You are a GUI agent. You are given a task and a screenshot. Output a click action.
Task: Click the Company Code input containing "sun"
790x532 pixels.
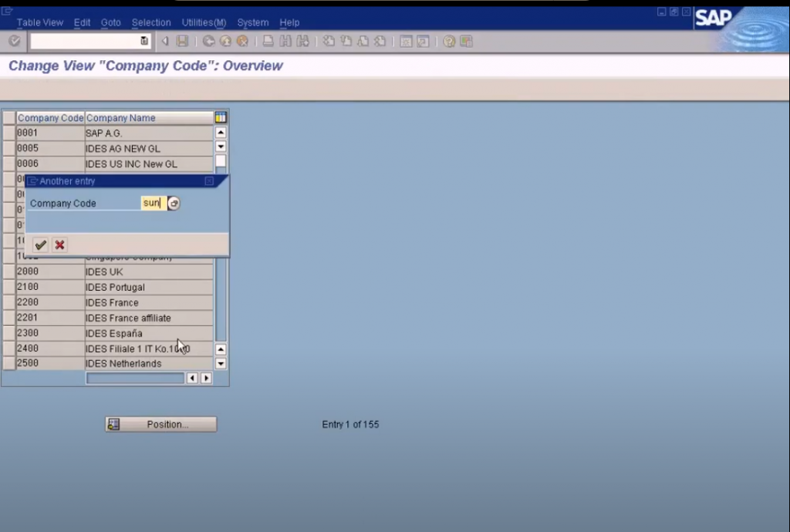tap(154, 203)
